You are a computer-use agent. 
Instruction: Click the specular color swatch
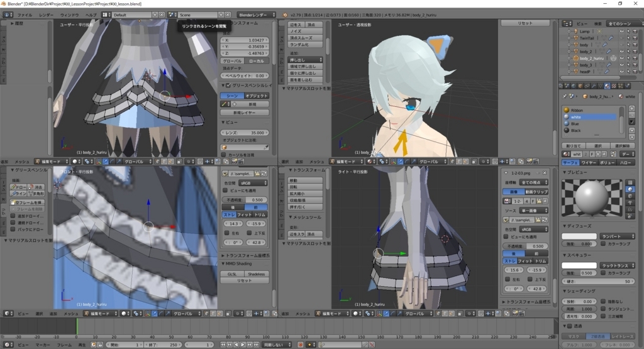[x=579, y=265]
